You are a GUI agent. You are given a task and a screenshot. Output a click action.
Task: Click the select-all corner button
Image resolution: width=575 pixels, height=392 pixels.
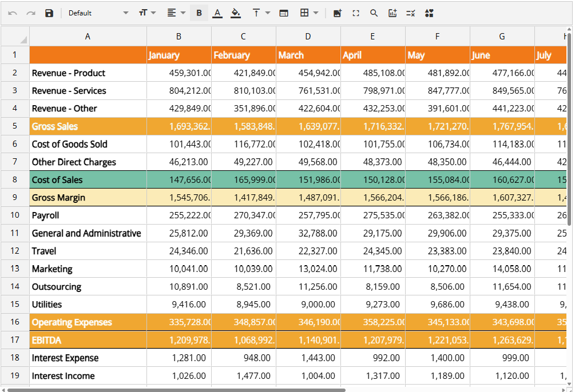(15, 37)
